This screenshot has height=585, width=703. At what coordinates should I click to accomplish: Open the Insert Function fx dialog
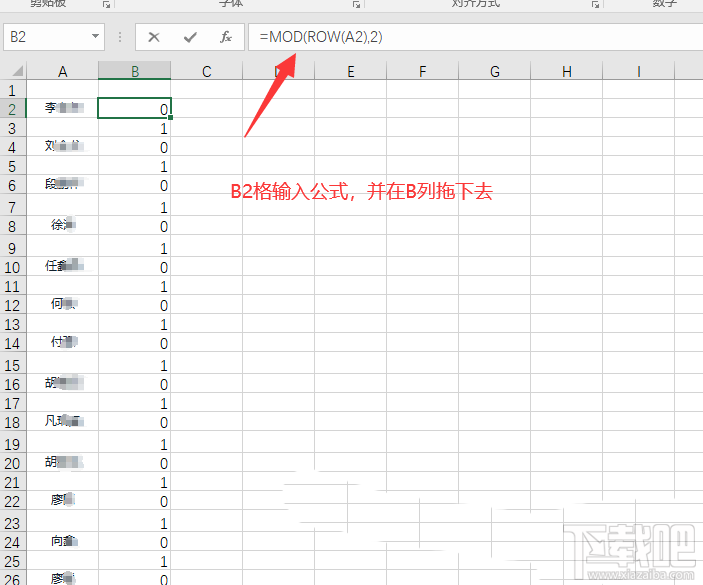point(226,37)
